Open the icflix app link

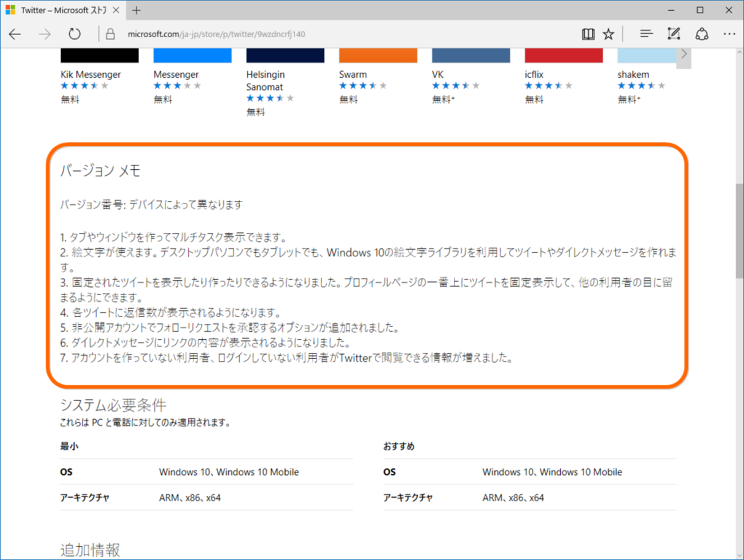pos(534,74)
